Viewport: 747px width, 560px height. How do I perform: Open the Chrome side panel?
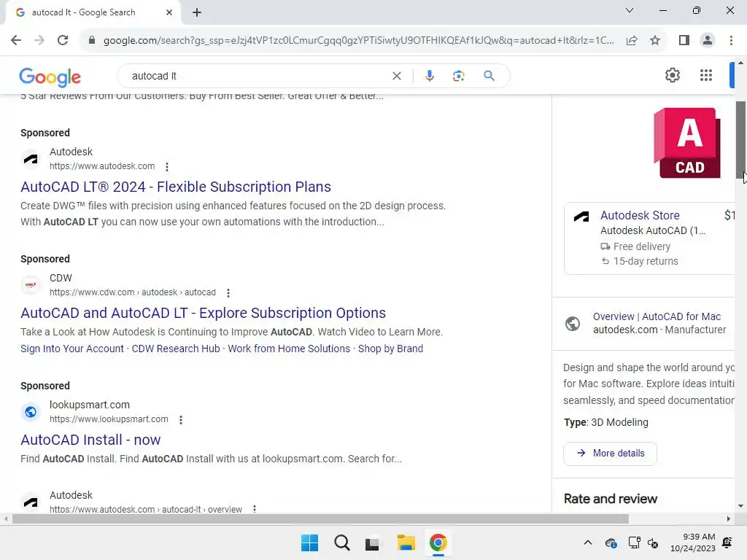coord(684,41)
